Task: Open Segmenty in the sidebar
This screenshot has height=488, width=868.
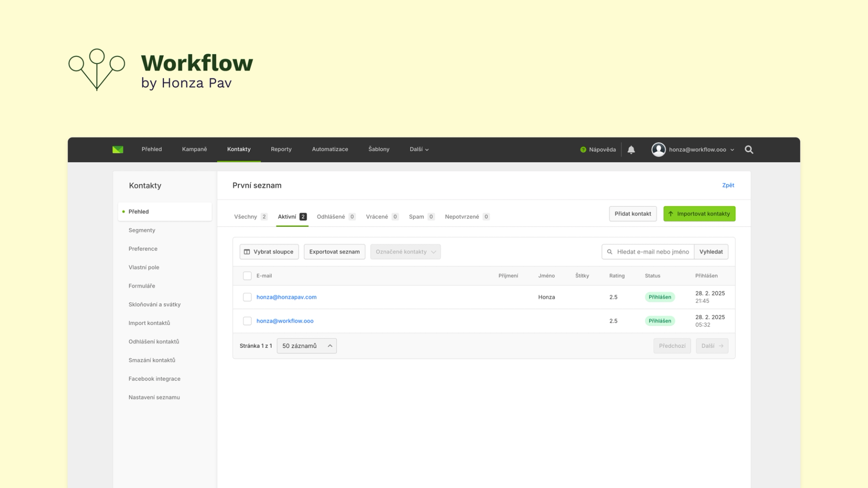Action: [x=142, y=230]
